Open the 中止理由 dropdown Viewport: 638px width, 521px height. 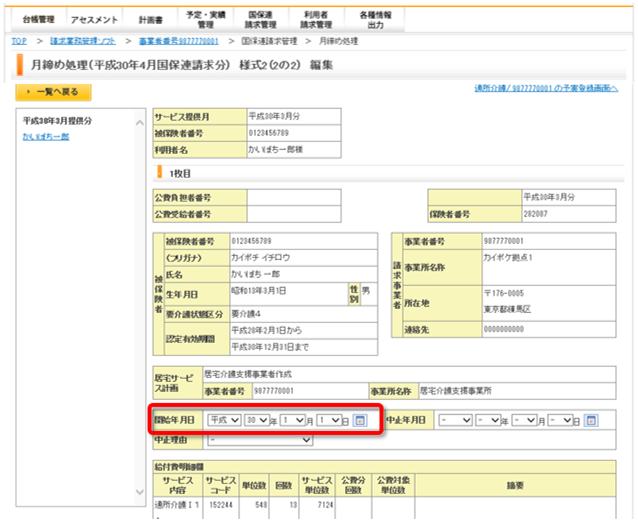[x=260, y=440]
